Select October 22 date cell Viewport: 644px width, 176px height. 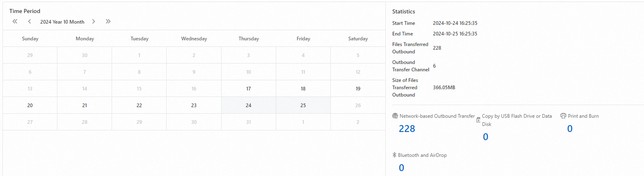pyautogui.click(x=139, y=105)
